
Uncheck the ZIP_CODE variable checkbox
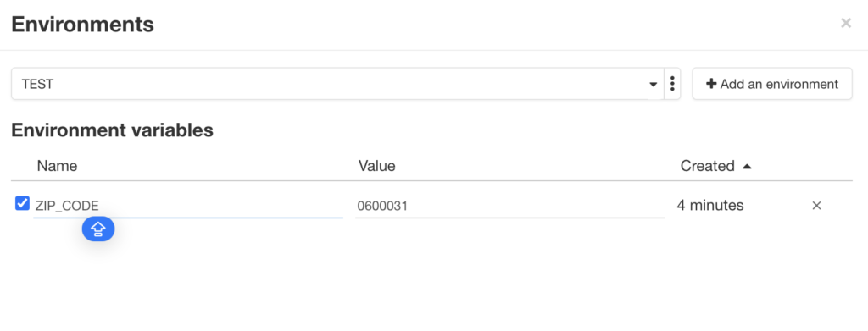pyautogui.click(x=22, y=203)
